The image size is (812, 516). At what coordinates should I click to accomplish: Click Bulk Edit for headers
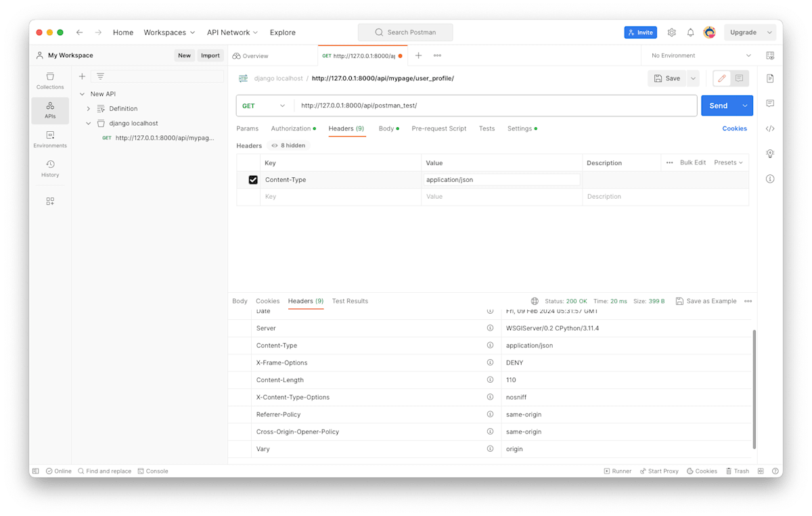click(x=692, y=162)
